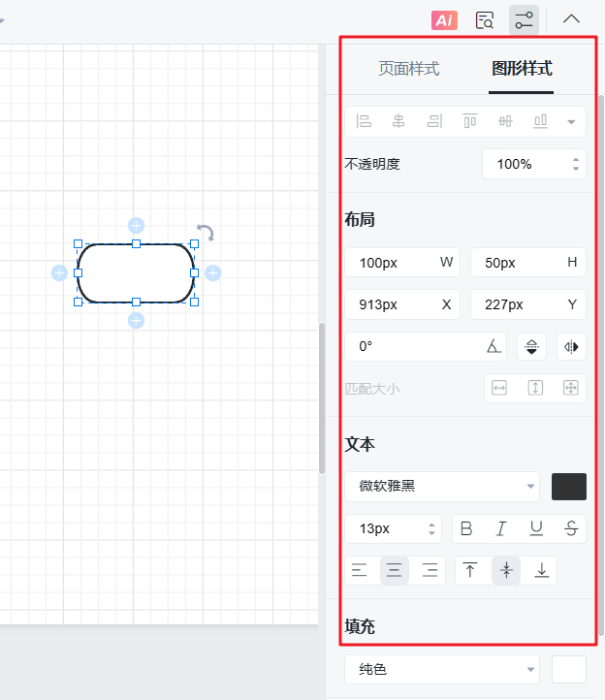
Task: Switch to the 页面样式 tab
Action: (x=408, y=69)
